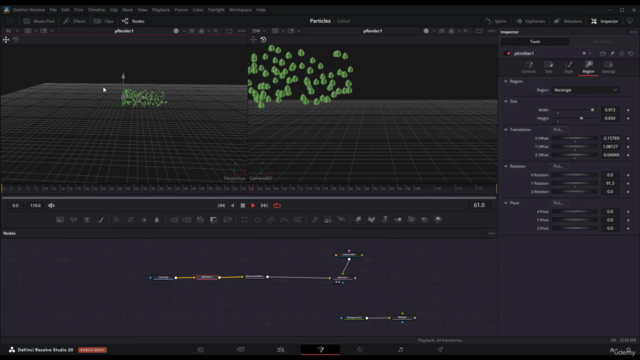
Task: Open the Media Pool panel
Action: tap(39, 21)
